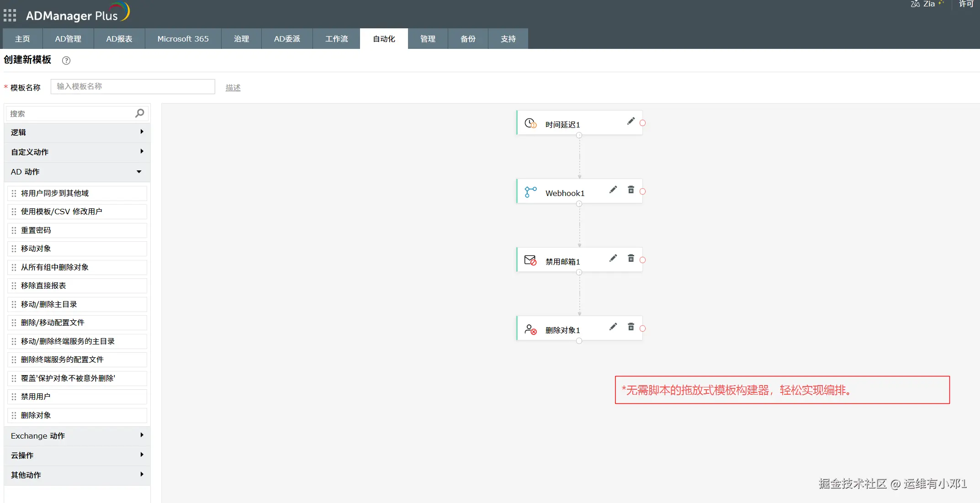Click the search magnifier icon
980x503 pixels.
[140, 113]
